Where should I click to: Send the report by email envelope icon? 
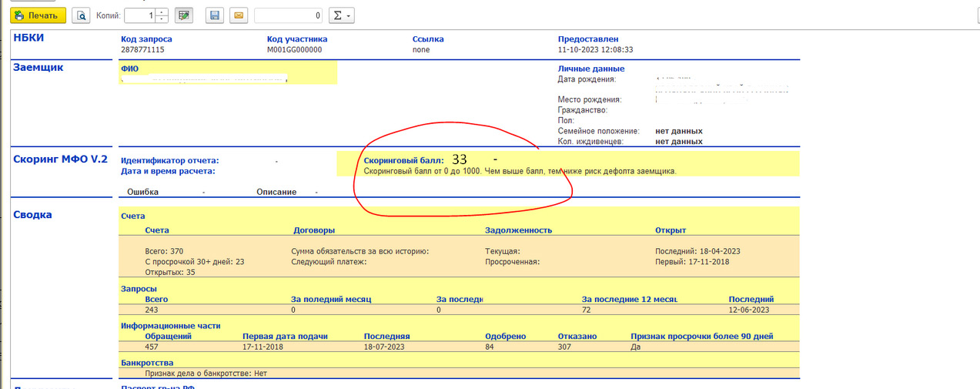pos(239,15)
